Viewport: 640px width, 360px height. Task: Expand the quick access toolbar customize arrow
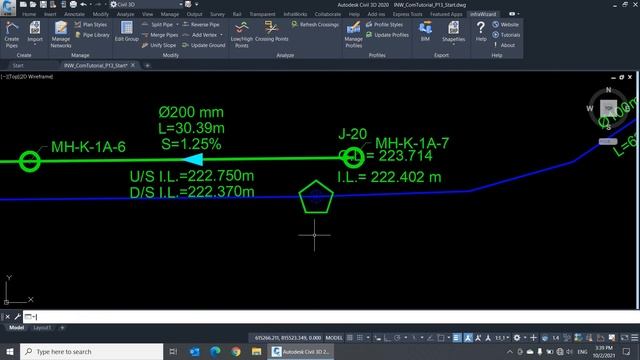click(x=197, y=4)
